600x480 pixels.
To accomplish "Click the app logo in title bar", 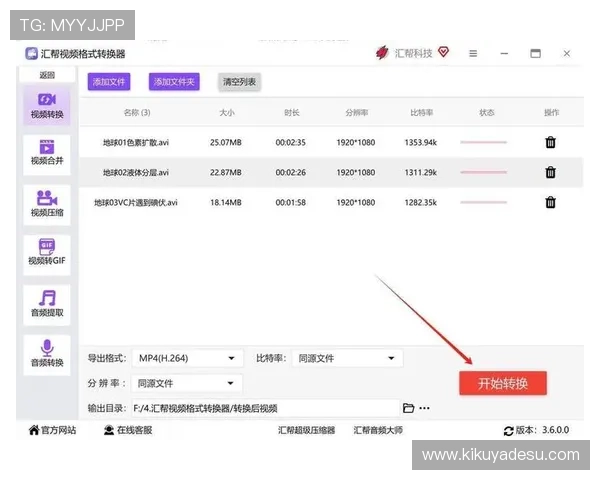I will click(31, 54).
